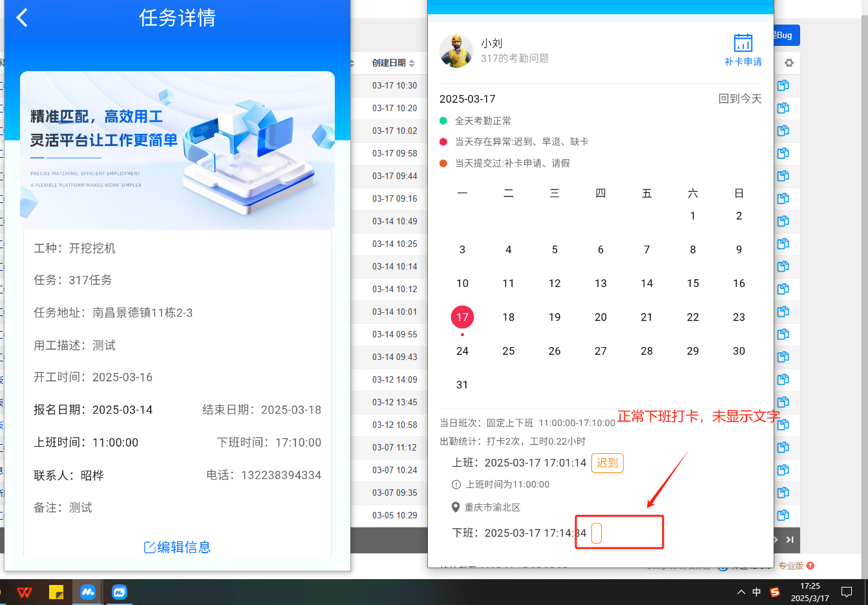Open the table settings gear icon

789,63
